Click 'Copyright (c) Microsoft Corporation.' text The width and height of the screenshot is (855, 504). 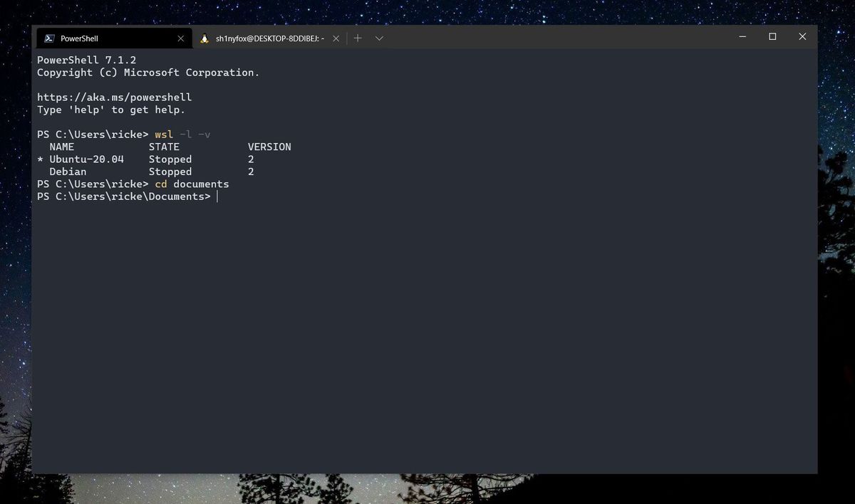point(148,73)
